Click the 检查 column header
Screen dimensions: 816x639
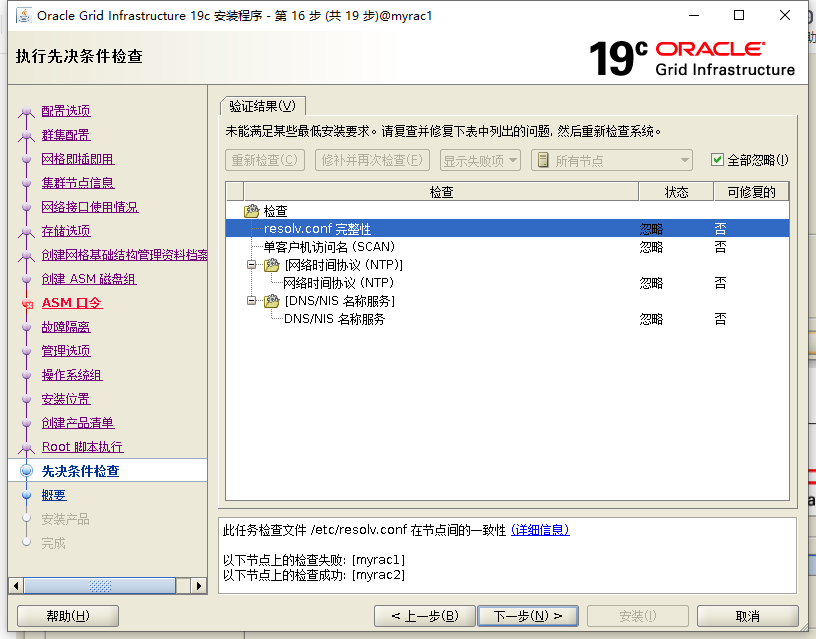pos(441,192)
